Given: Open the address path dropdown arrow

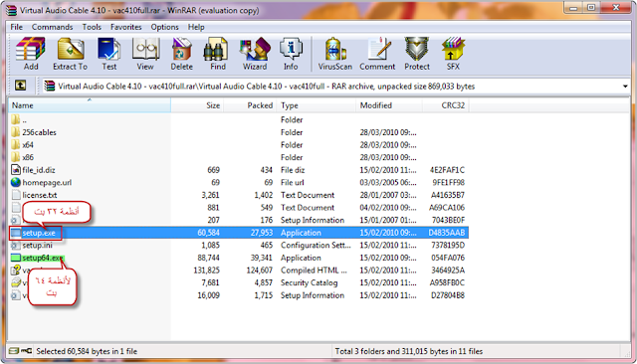Looking at the screenshot, I should click(x=625, y=87).
